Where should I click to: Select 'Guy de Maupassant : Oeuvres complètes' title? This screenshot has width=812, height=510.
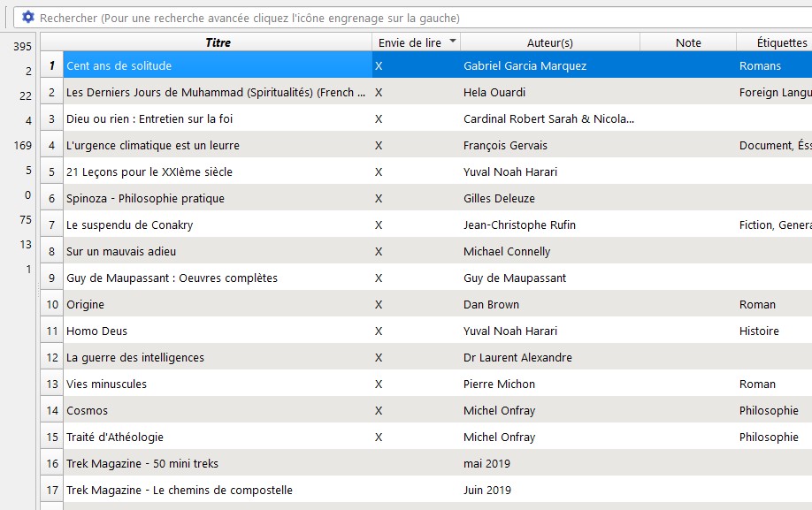172,278
